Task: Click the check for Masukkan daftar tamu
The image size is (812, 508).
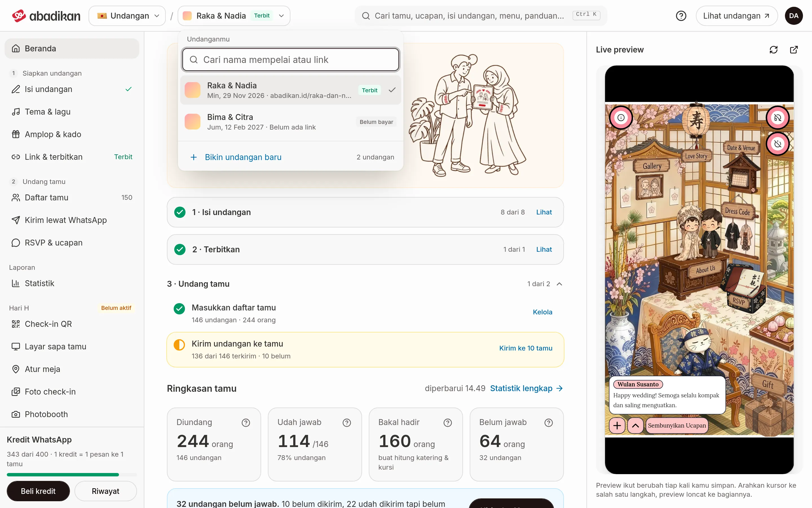Action: [179, 308]
